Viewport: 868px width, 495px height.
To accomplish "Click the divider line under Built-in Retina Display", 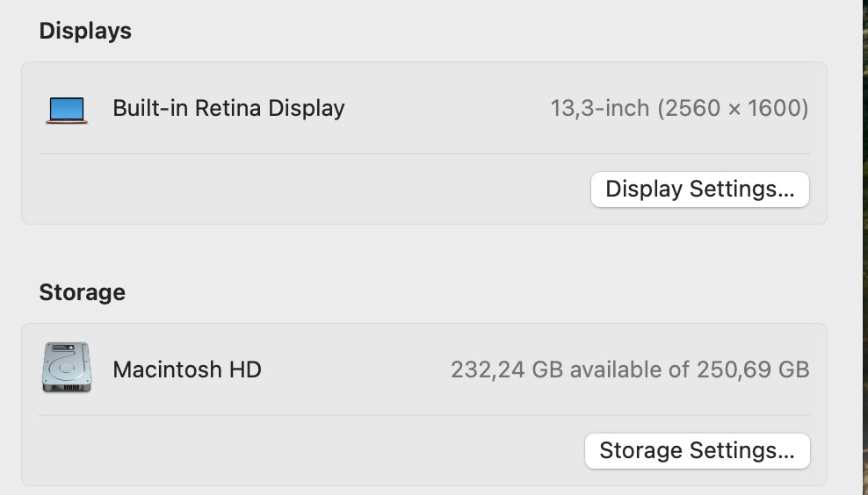I will (423, 154).
